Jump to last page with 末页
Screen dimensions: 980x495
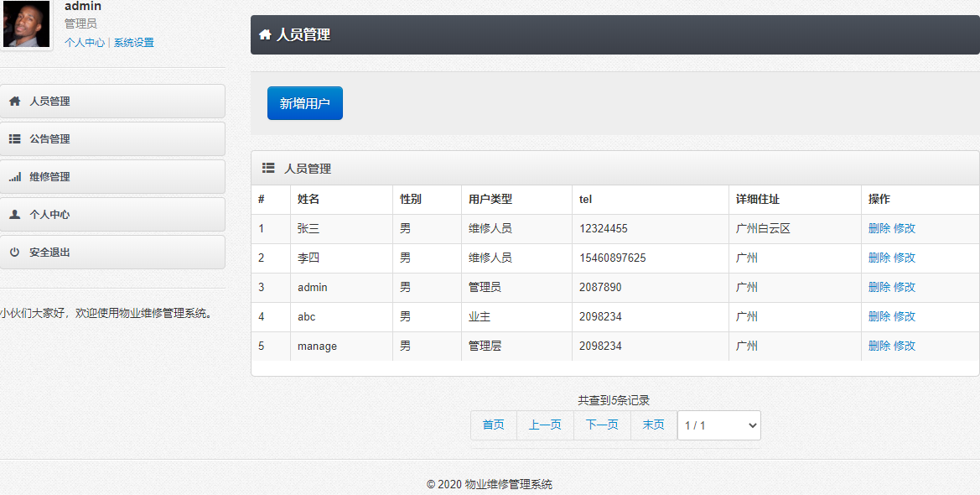tap(654, 425)
